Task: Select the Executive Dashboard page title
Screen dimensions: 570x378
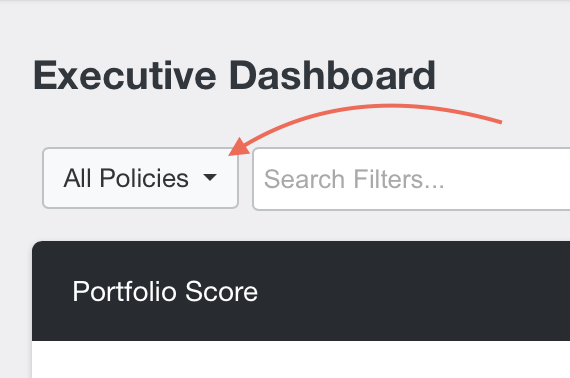Action: click(x=234, y=76)
